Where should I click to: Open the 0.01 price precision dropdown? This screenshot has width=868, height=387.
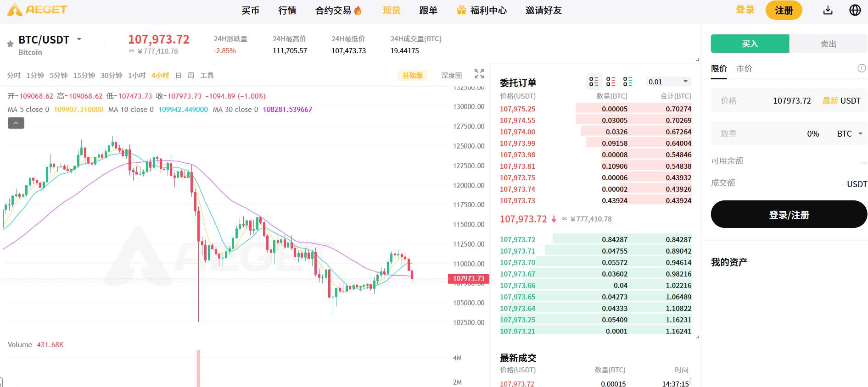pyautogui.click(x=668, y=82)
